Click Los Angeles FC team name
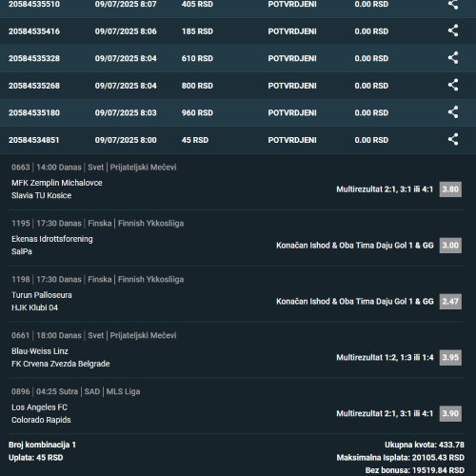The height and width of the screenshot is (476, 476). [x=39, y=407]
